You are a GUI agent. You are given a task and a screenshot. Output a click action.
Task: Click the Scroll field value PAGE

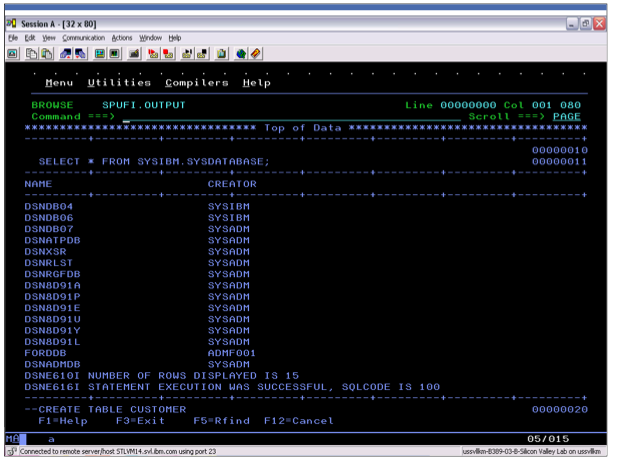coord(567,117)
